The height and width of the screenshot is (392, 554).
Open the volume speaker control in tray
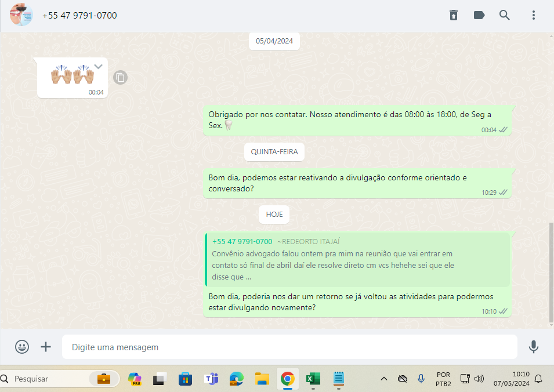(x=479, y=379)
